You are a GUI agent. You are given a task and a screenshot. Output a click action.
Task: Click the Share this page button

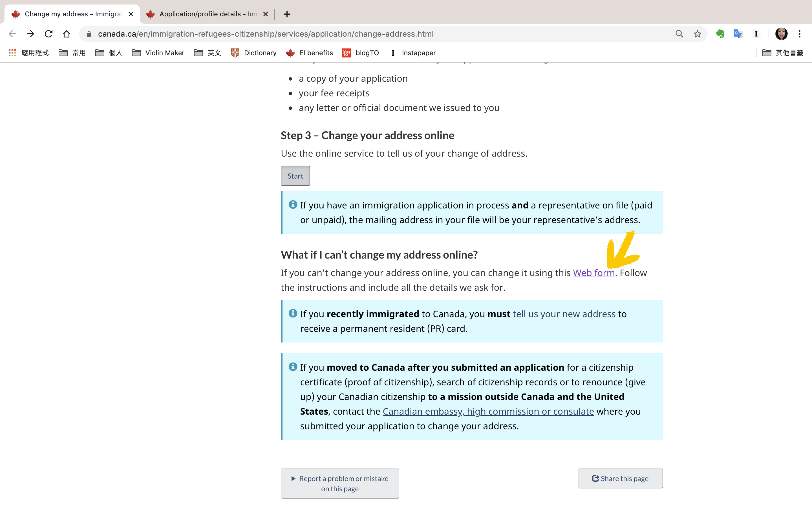(x=620, y=478)
